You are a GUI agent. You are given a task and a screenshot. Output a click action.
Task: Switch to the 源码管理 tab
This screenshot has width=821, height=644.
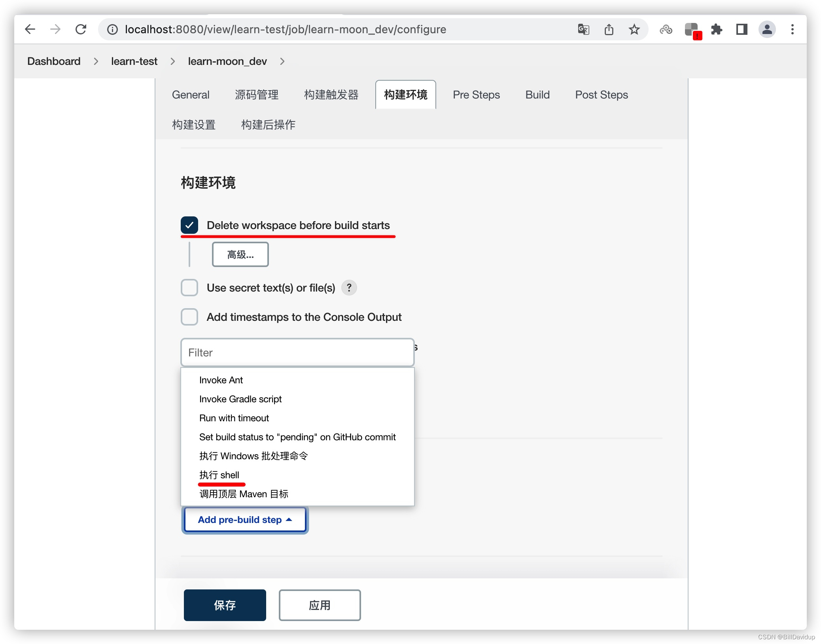point(257,95)
